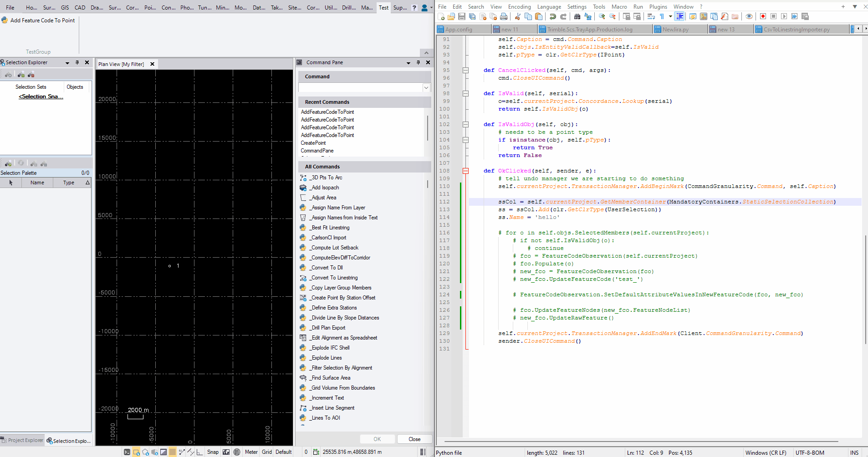Screen dimensions: 868x457
Task: Toggle the grid display icon in the status bar
Action: click(173, 452)
